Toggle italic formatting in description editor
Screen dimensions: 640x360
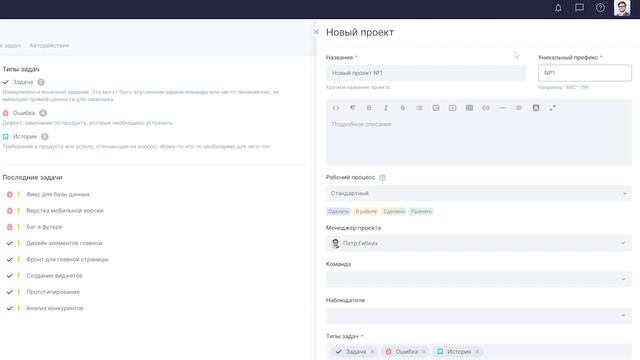[386, 108]
